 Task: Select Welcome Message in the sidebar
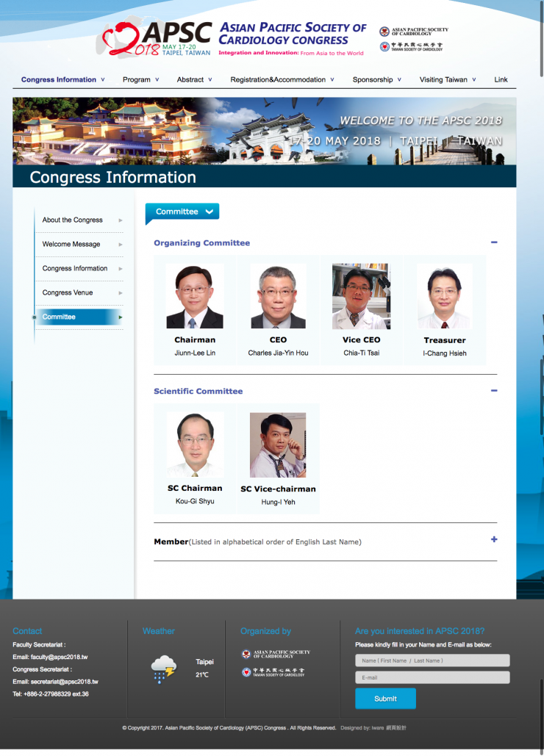tap(71, 244)
